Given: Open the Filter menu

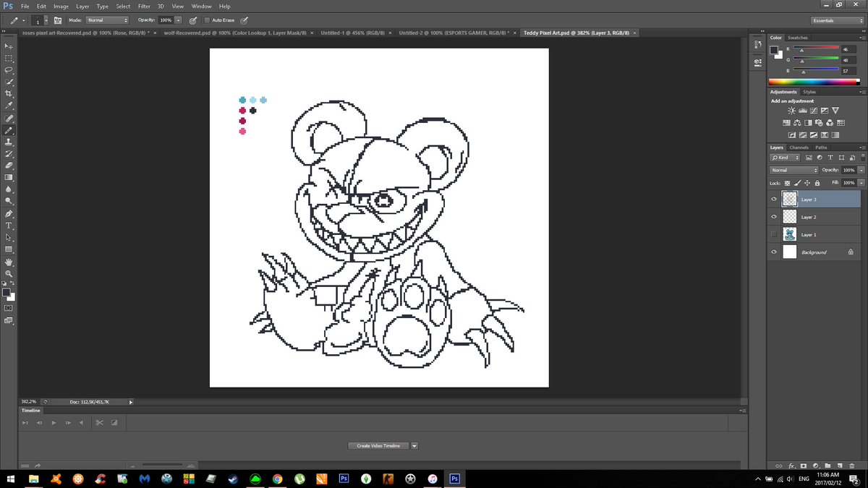Looking at the screenshot, I should [144, 6].
